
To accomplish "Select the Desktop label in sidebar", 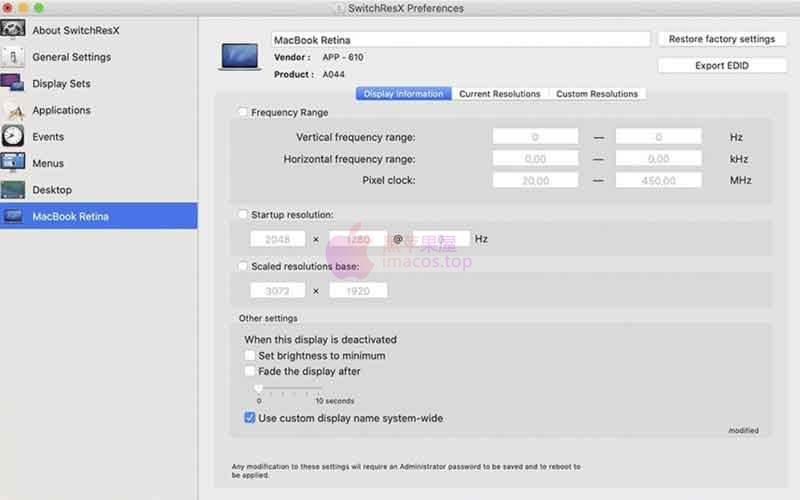I will click(52, 190).
